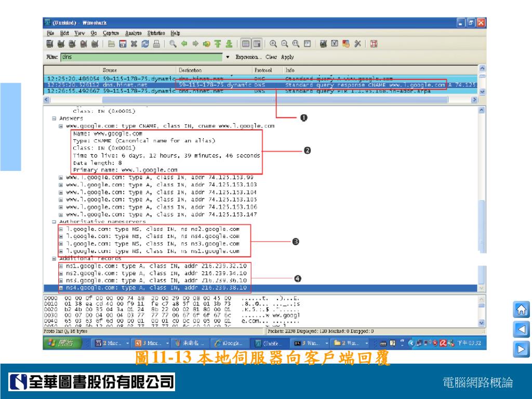Print packets with the printer icon
This screenshot has width=532, height=399.
(156, 44)
